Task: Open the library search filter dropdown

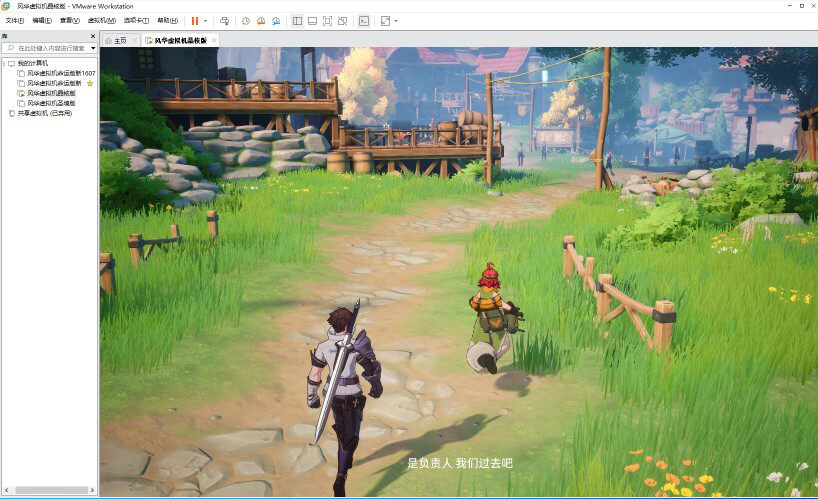Action: pyautogui.click(x=93, y=48)
